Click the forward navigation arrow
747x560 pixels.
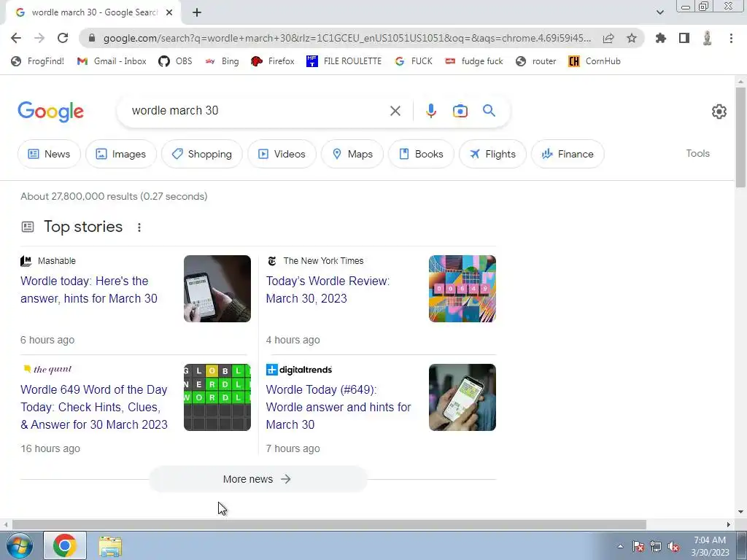pos(39,38)
